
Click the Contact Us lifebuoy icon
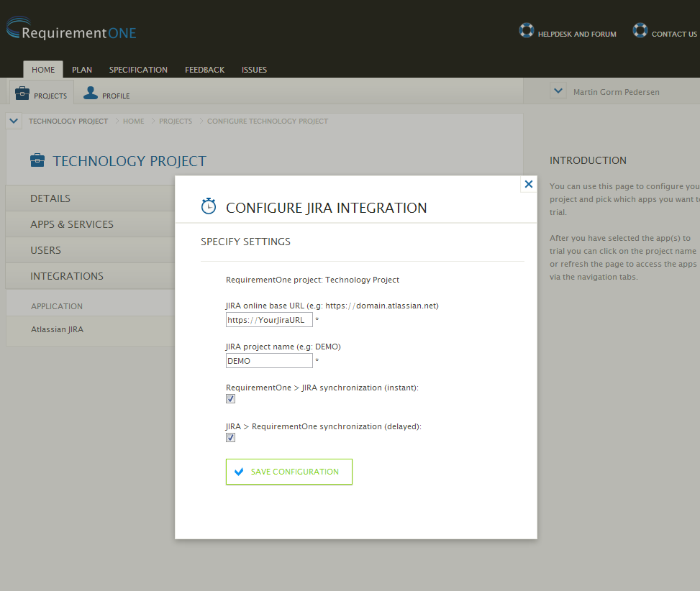(x=640, y=30)
